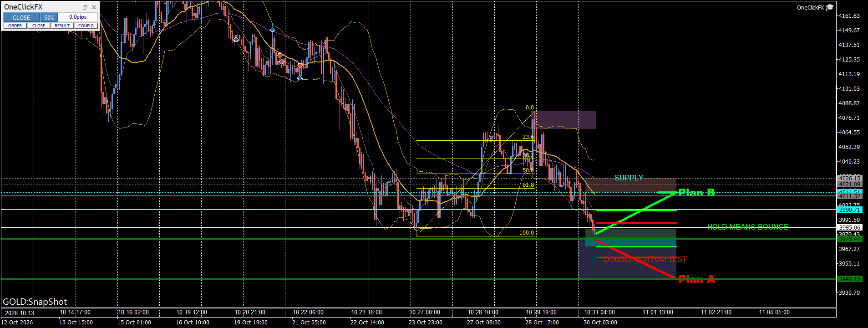Open the CLOSE tab beside ORDER
This screenshot has width=868, height=328.
click(x=39, y=26)
